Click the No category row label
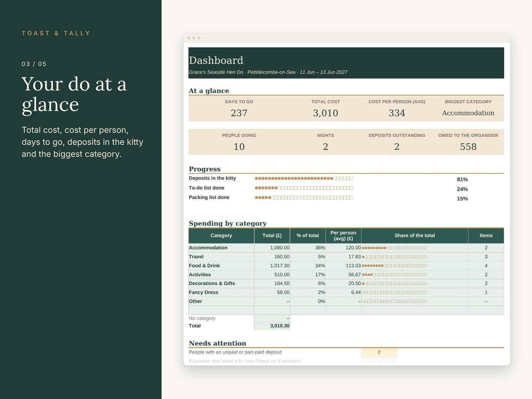The width and height of the screenshot is (532, 399). coord(202,318)
